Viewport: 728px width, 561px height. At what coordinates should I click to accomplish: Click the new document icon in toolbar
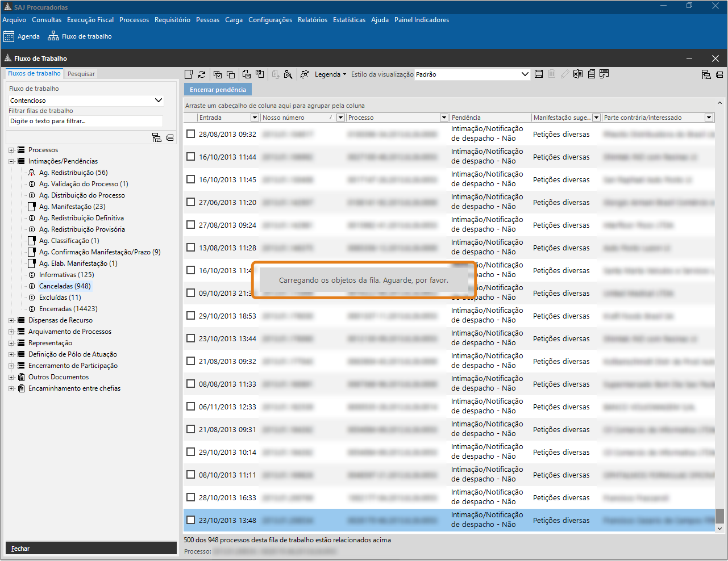189,74
